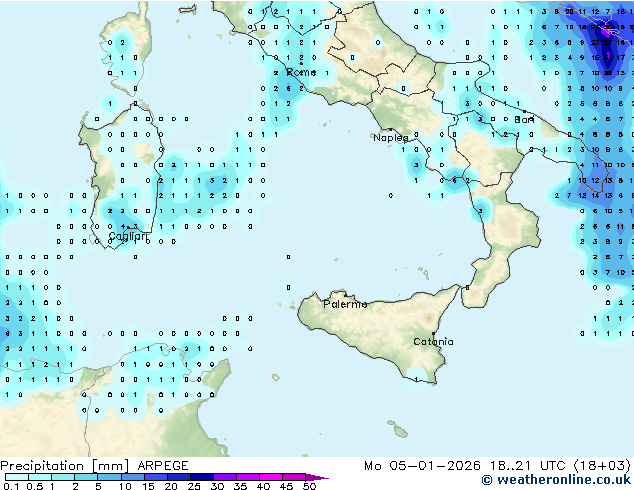Click the Naples city label
This screenshot has width=634, height=490.
click(391, 138)
